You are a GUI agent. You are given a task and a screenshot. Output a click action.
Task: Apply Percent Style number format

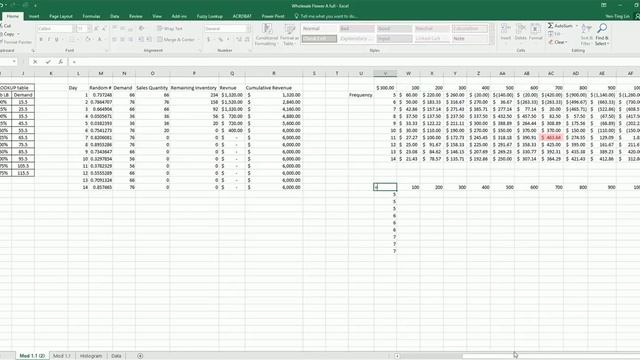tap(220, 40)
